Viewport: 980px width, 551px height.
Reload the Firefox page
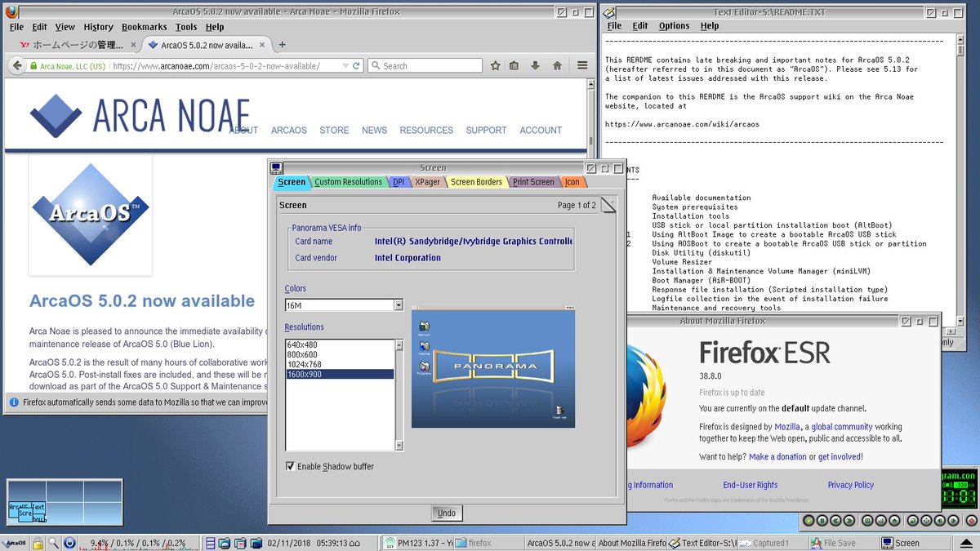[x=357, y=66]
